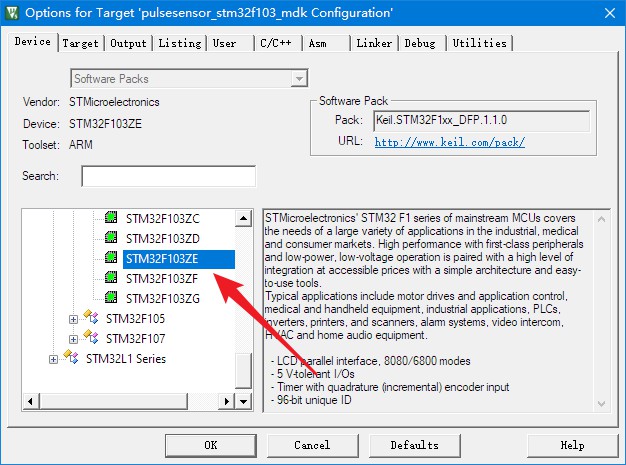Go to the Utilities tab
Screen dimensions: 626x465
479,43
